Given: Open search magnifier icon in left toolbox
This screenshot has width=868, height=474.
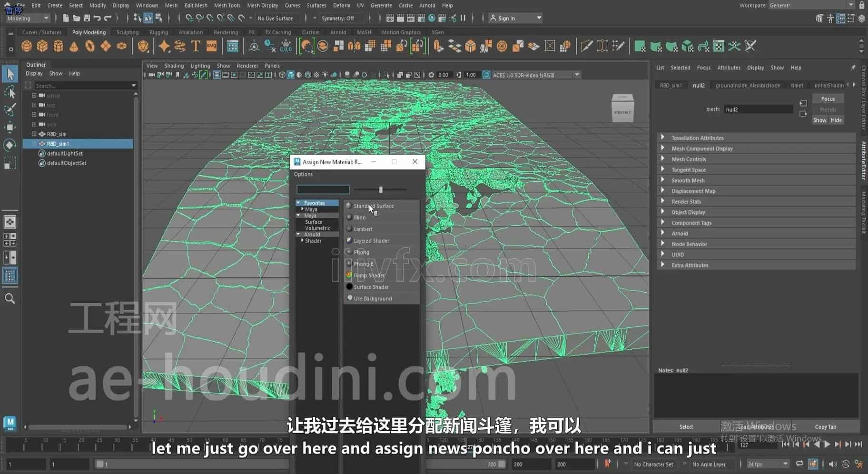Looking at the screenshot, I should point(10,299).
